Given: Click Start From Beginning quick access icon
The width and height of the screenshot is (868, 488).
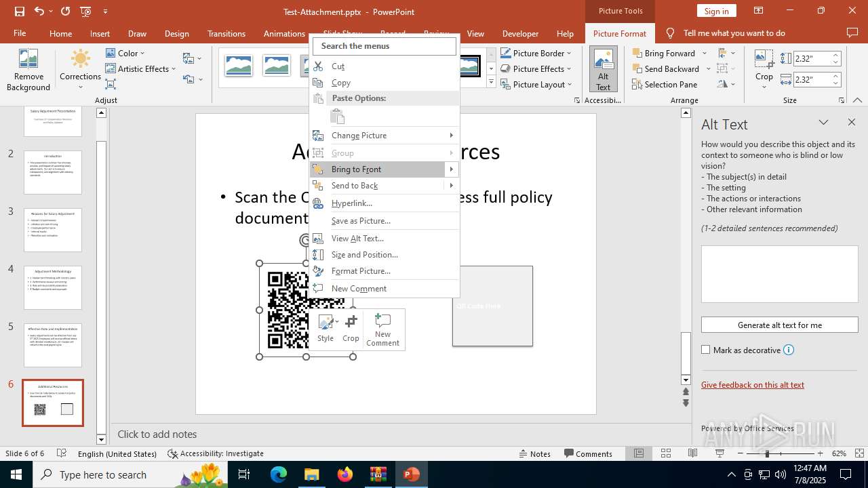Looking at the screenshot, I should (85, 12).
